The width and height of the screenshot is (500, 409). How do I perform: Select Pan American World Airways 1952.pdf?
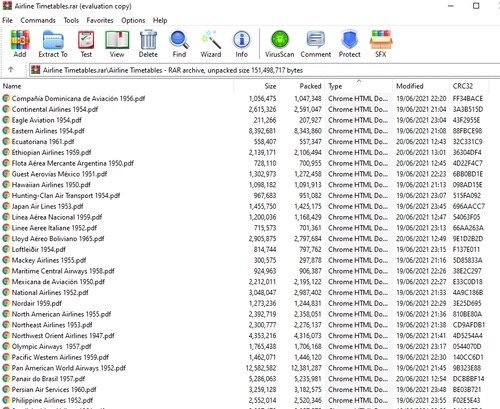point(69,368)
